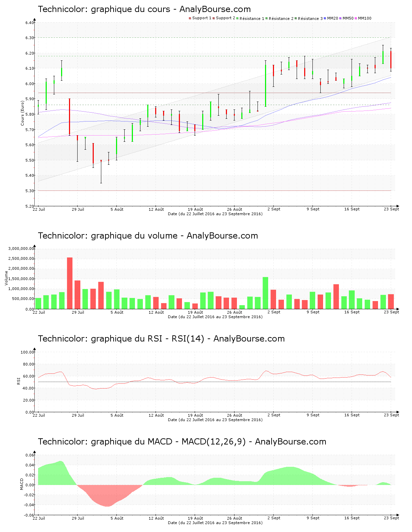Click the 'Volume' y-axis label

6,278
